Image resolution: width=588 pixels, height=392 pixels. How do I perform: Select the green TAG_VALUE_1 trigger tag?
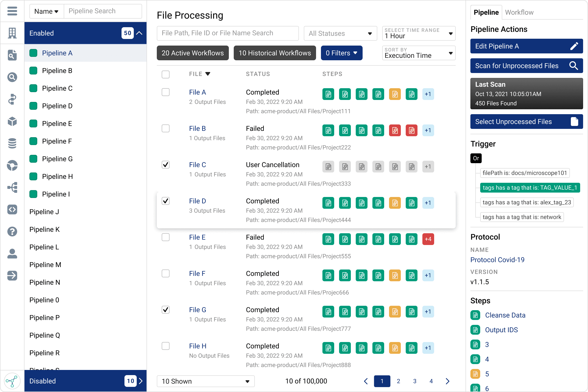[x=530, y=188]
